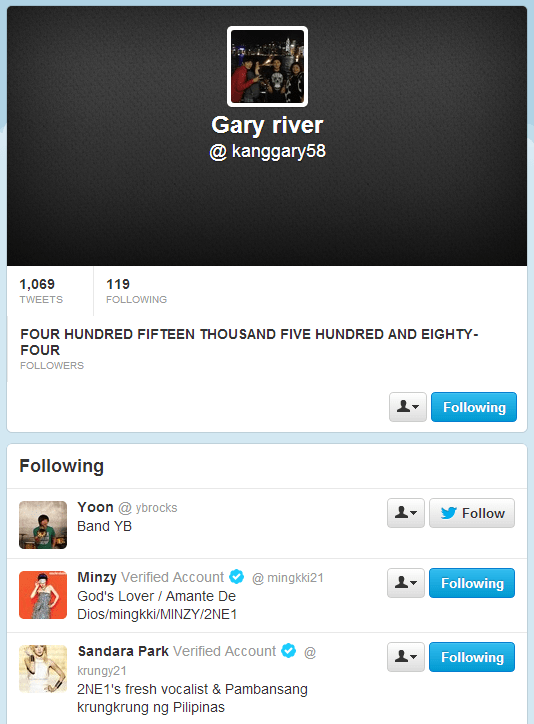534x724 pixels.
Task: Open person dropdown next to Minzy
Action: (x=406, y=583)
